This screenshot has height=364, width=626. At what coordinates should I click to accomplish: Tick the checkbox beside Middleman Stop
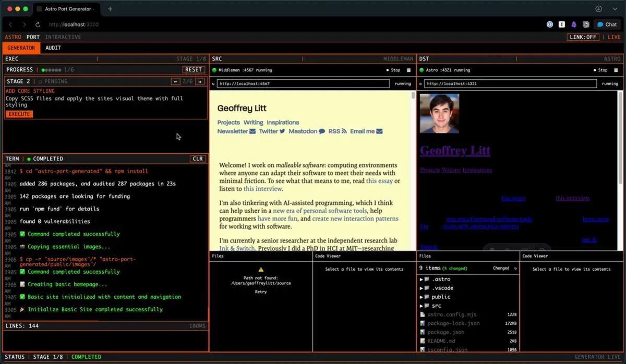(x=409, y=70)
